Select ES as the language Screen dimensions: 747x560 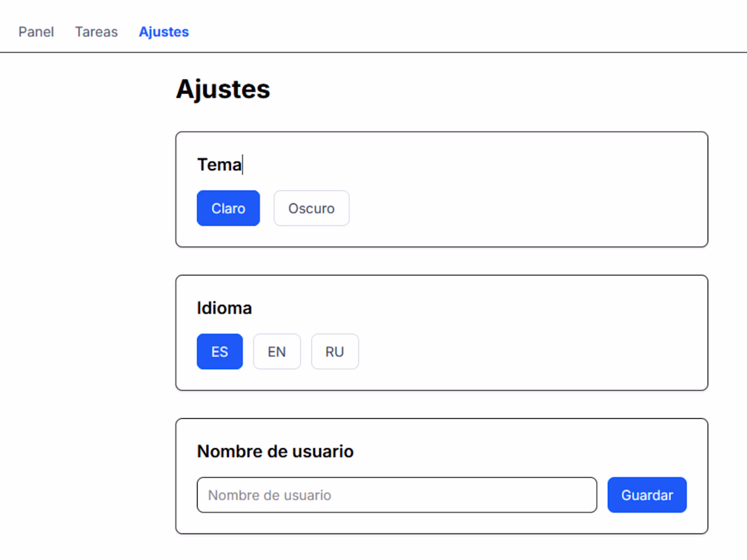click(x=219, y=352)
